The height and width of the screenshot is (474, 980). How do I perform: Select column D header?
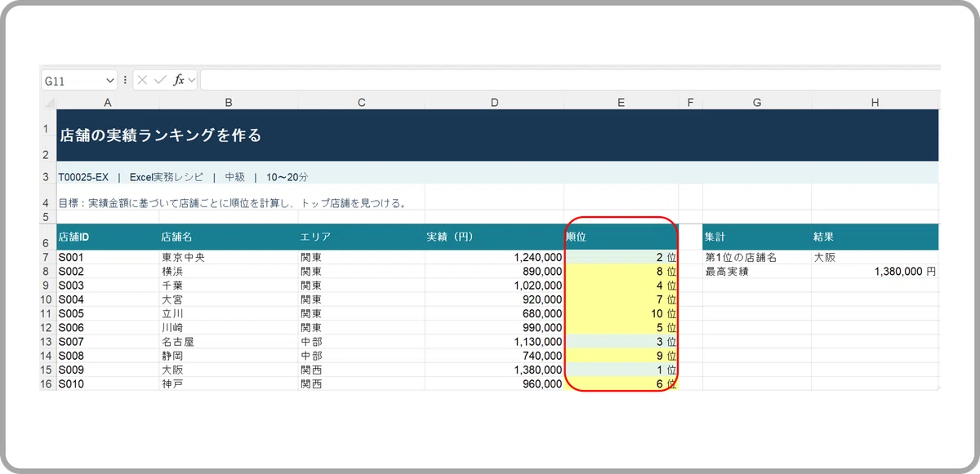pos(494,103)
